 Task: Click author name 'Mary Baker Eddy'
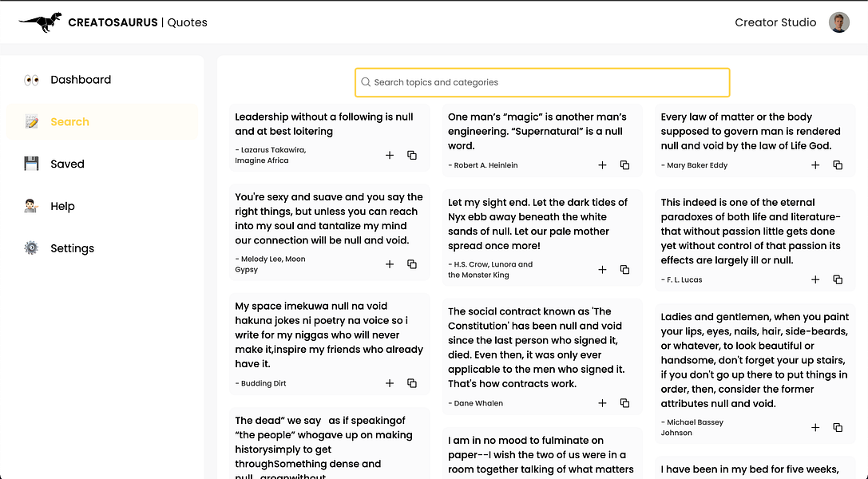694,165
